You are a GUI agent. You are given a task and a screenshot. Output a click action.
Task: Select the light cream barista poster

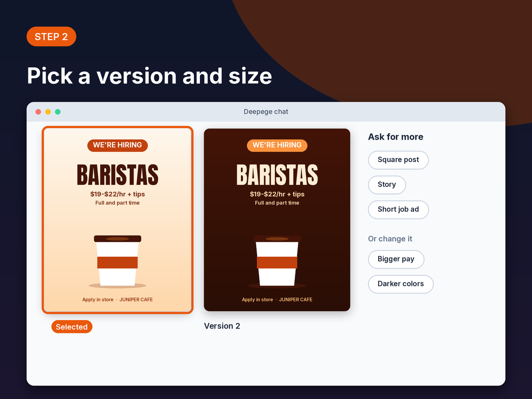click(x=117, y=220)
